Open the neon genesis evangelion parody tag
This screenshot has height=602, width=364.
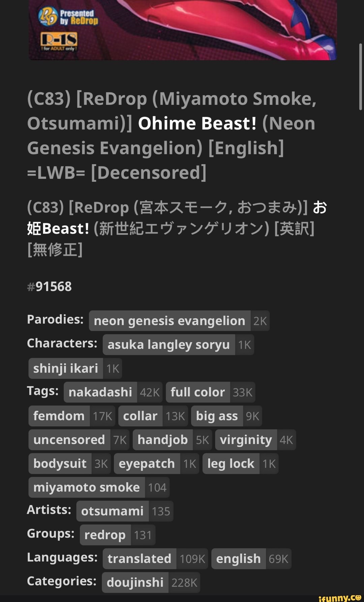point(169,321)
